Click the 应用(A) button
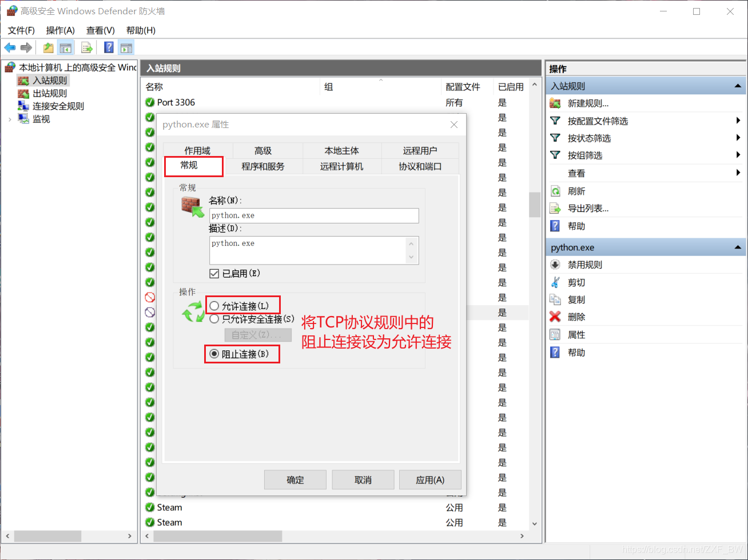The height and width of the screenshot is (560, 748). coord(430,480)
